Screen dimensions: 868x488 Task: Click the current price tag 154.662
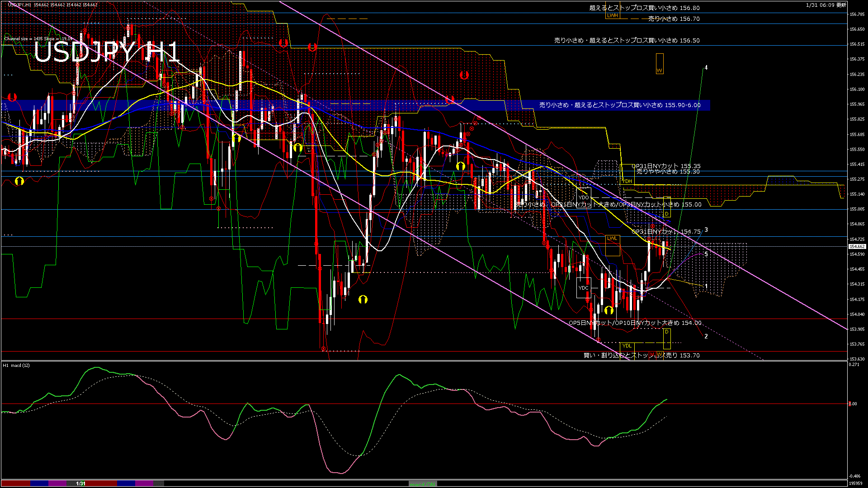tap(857, 247)
